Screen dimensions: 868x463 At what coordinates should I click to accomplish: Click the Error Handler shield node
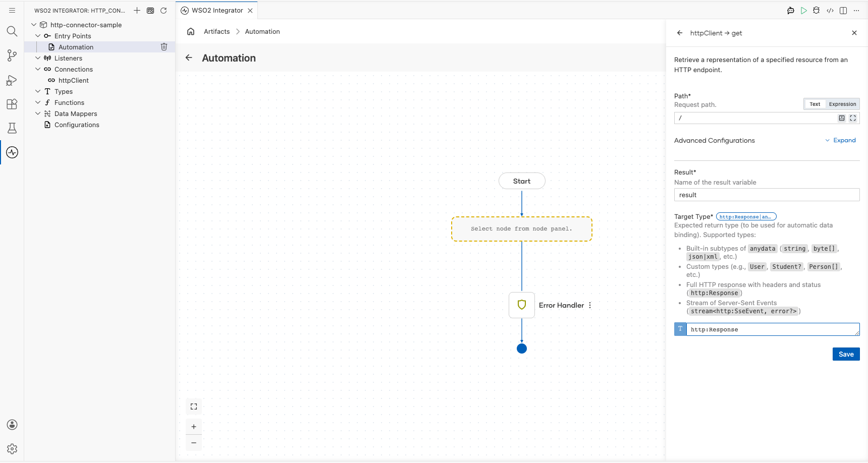pyautogui.click(x=522, y=305)
